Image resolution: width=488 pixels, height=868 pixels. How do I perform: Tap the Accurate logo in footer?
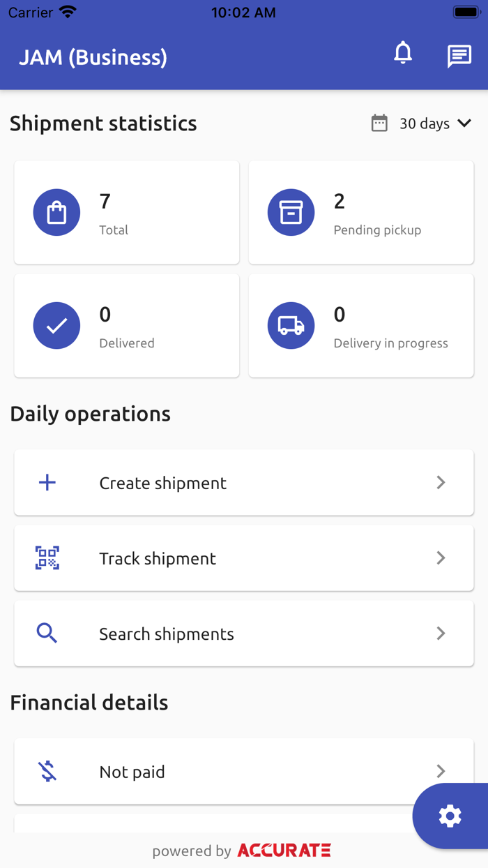coord(284,851)
